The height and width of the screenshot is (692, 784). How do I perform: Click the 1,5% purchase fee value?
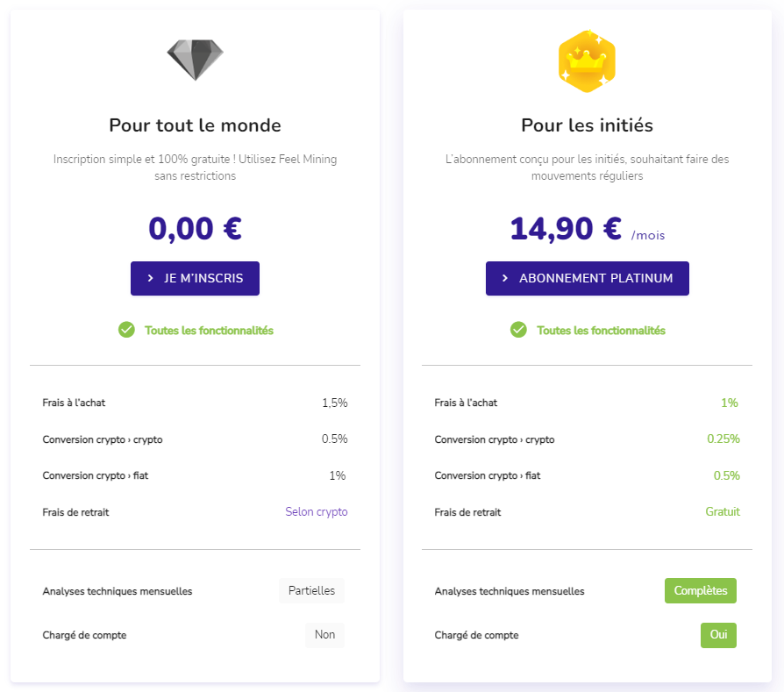pyautogui.click(x=334, y=403)
